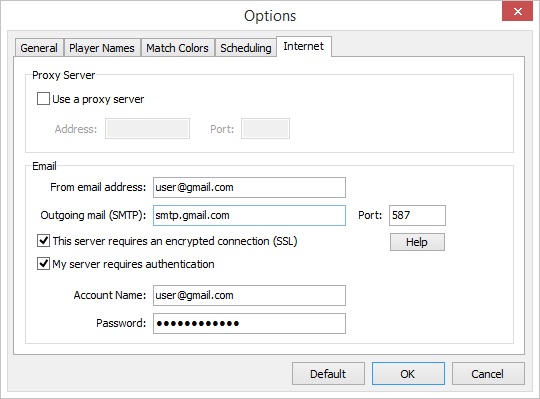Open the Player Names tab
The width and height of the screenshot is (540, 399).
[x=102, y=48]
